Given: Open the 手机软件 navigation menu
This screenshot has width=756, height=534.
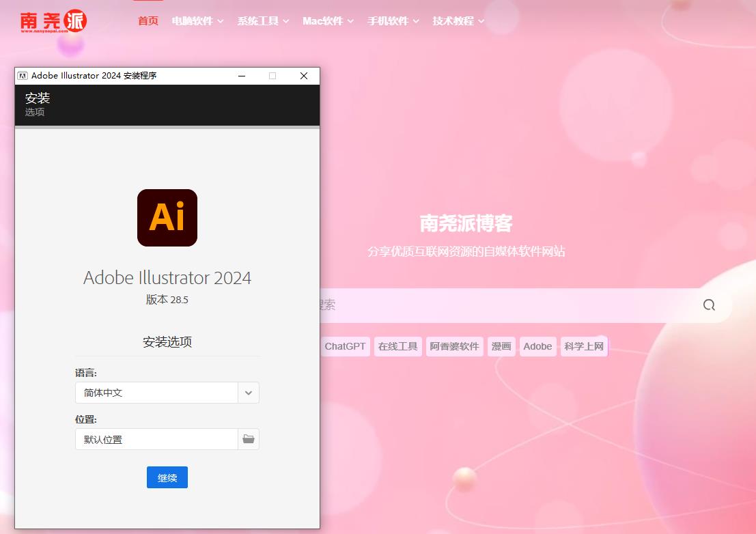Looking at the screenshot, I should tap(393, 20).
